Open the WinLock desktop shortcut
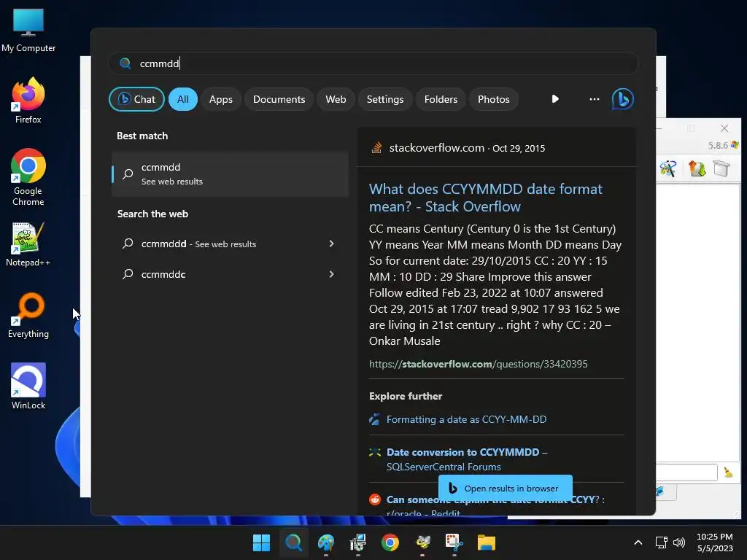This screenshot has width=747, height=560. tap(28, 386)
